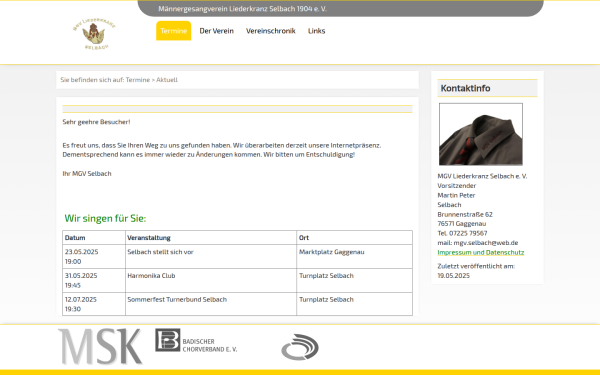Open the Der Verein menu item
600x375 pixels.
coord(217,31)
